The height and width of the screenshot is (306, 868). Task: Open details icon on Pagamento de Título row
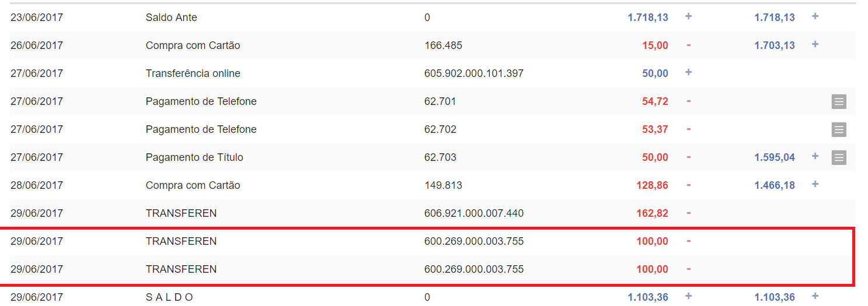(839, 157)
